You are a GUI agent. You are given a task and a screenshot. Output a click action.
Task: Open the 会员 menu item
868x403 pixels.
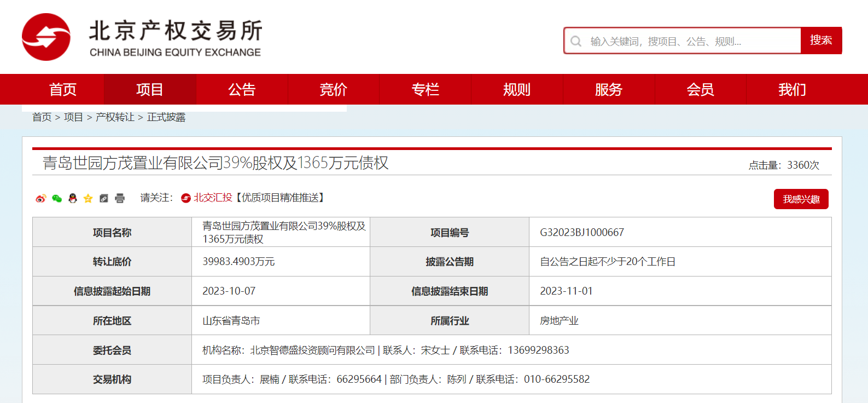click(700, 89)
